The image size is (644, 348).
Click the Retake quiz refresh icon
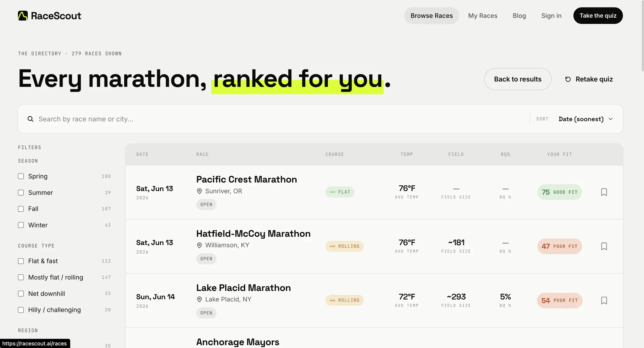[568, 79]
